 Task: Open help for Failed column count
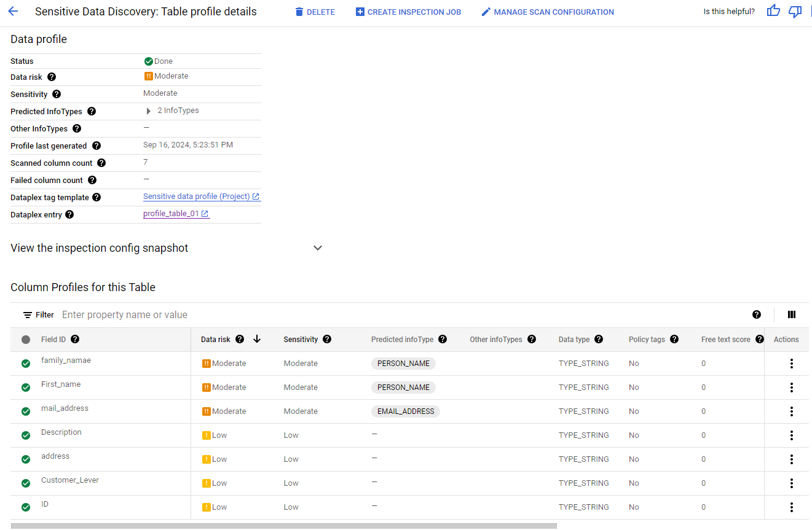[92, 181]
